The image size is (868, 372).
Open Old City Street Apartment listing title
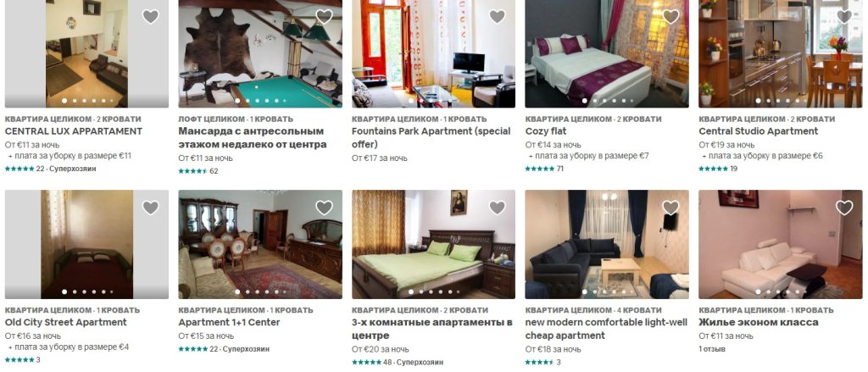tap(66, 322)
